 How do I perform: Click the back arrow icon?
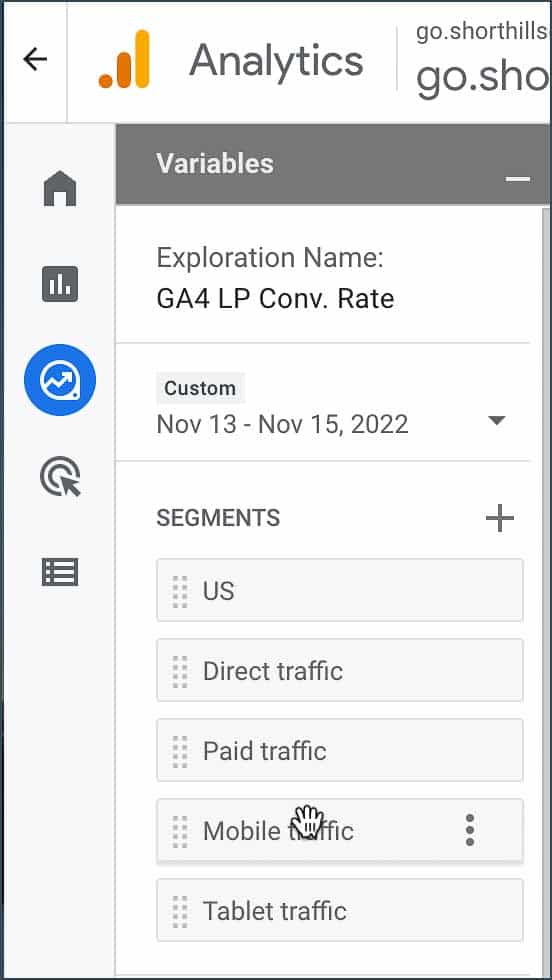click(35, 59)
